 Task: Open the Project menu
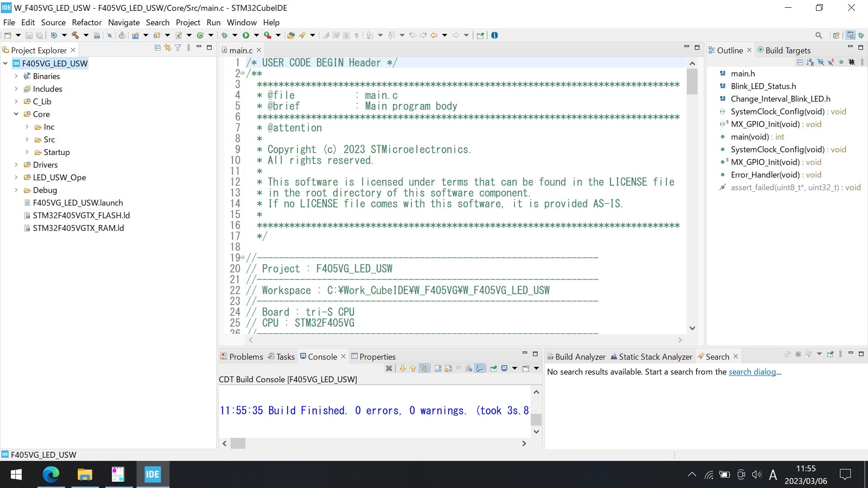tap(188, 22)
